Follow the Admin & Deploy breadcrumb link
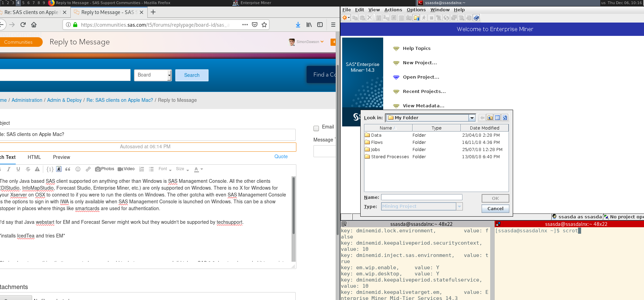Image resolution: width=644 pixels, height=300 pixels. tap(64, 100)
